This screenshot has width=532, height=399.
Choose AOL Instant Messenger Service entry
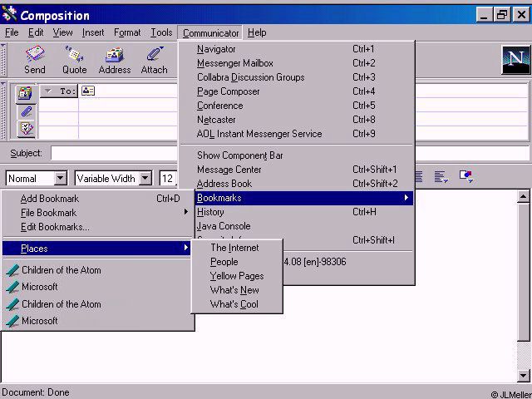click(297, 134)
